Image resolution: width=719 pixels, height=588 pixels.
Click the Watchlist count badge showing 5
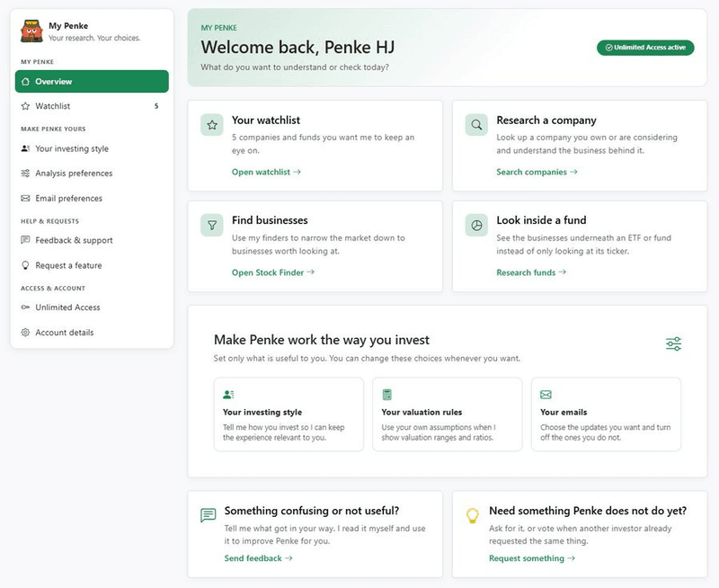coord(156,106)
